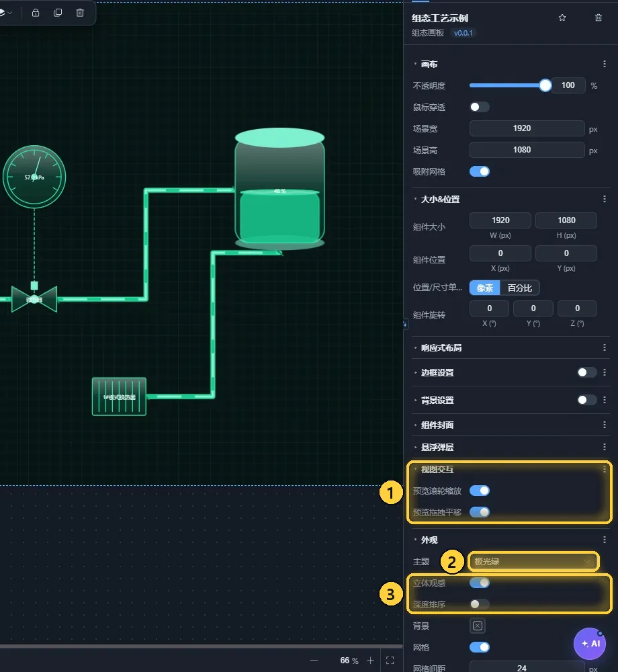Click the lock icon in the canvas toolbar
The height and width of the screenshot is (672, 618).
[x=36, y=13]
